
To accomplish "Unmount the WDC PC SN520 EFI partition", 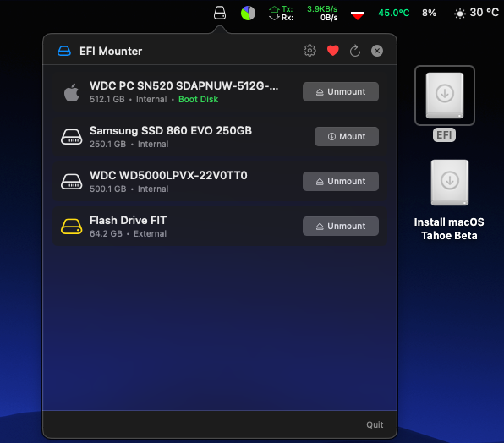I will point(341,92).
